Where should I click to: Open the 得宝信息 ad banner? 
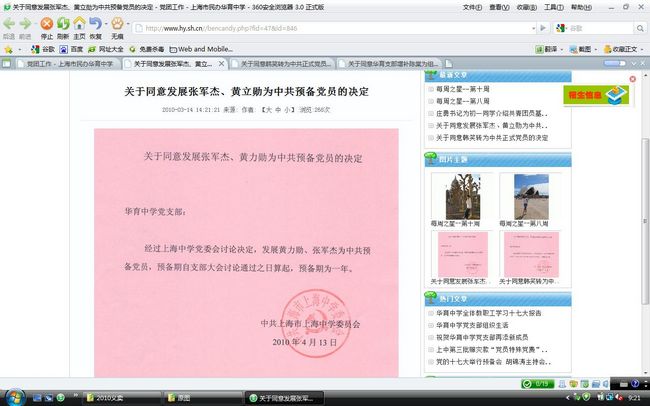pos(596,95)
